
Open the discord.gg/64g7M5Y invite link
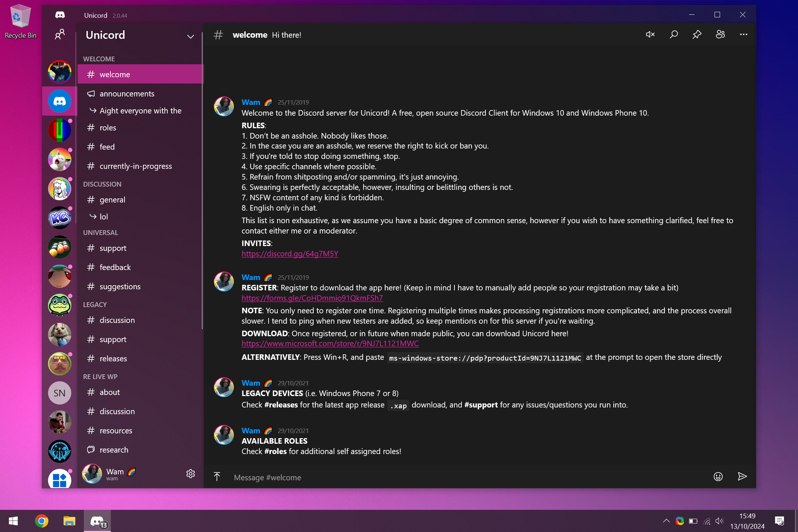290,253
